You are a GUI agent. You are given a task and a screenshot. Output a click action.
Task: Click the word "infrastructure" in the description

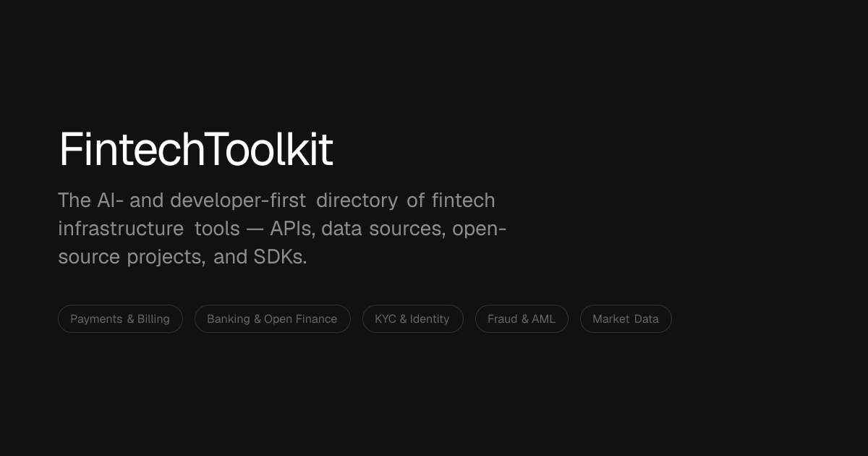point(121,228)
